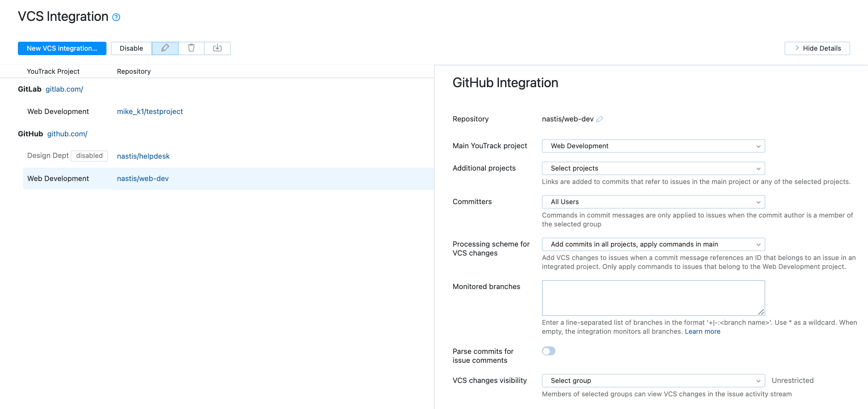Enable Parse commits for issue comments
Viewport: 868px width, 409px height.
549,351
